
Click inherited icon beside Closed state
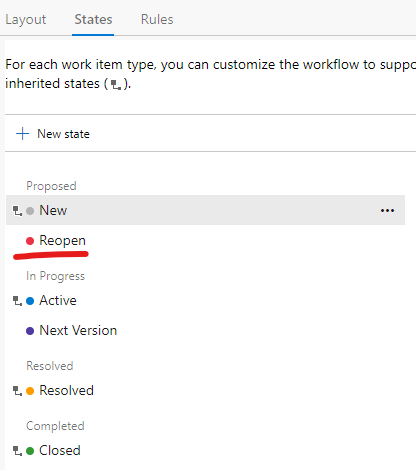17,451
